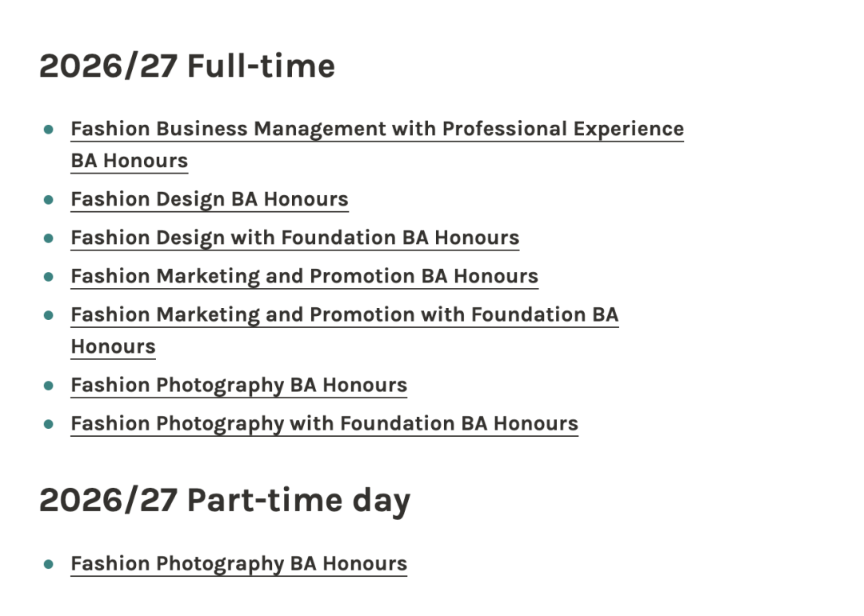Open Fashion Design with Foundation BA Honours
Viewport: 864px width, 616px height.
pyautogui.click(x=294, y=238)
